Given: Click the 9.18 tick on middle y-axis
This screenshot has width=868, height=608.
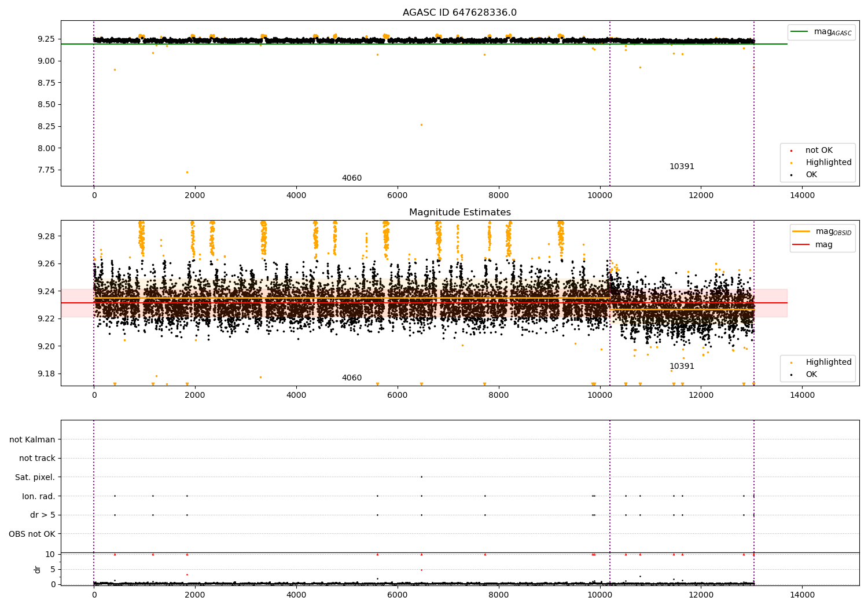Looking at the screenshot, I should 46,373.
